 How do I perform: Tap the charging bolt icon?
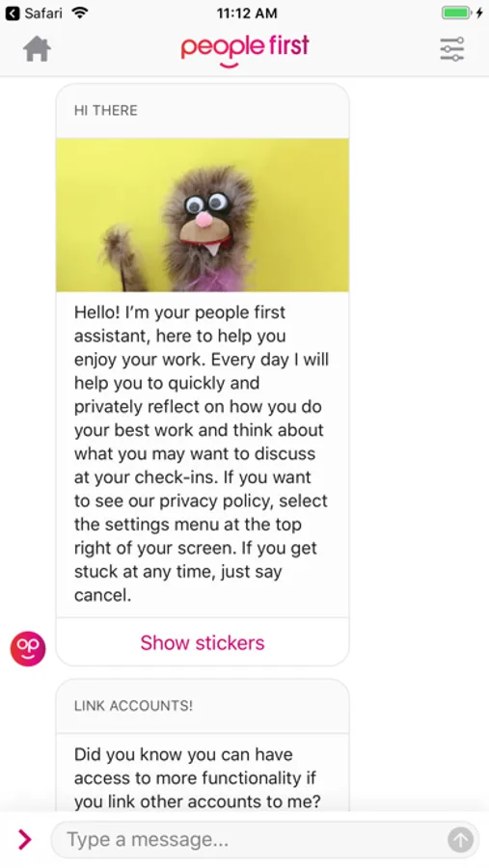[479, 13]
